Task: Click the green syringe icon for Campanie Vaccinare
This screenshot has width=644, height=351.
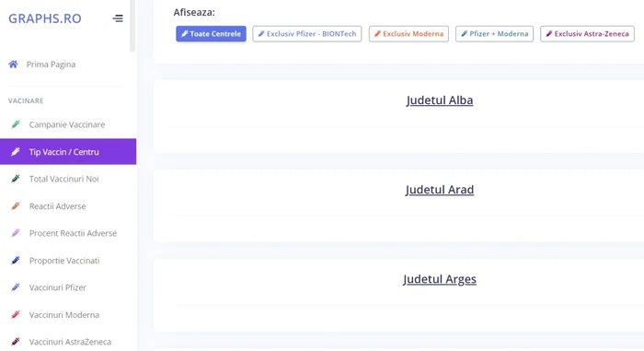Action: click(x=16, y=124)
